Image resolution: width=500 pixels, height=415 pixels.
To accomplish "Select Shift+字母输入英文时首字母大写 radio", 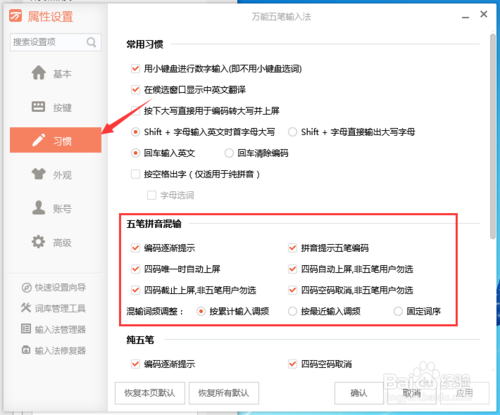I will (x=135, y=132).
